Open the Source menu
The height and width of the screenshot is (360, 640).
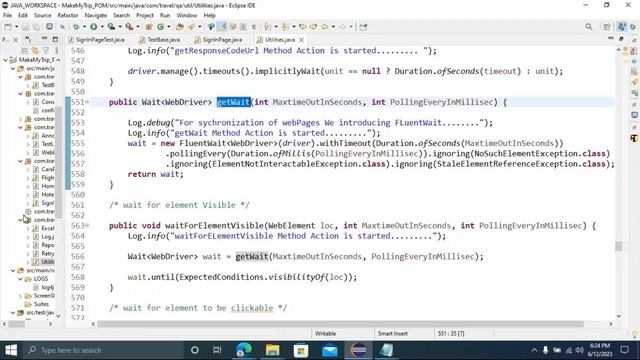42,15
